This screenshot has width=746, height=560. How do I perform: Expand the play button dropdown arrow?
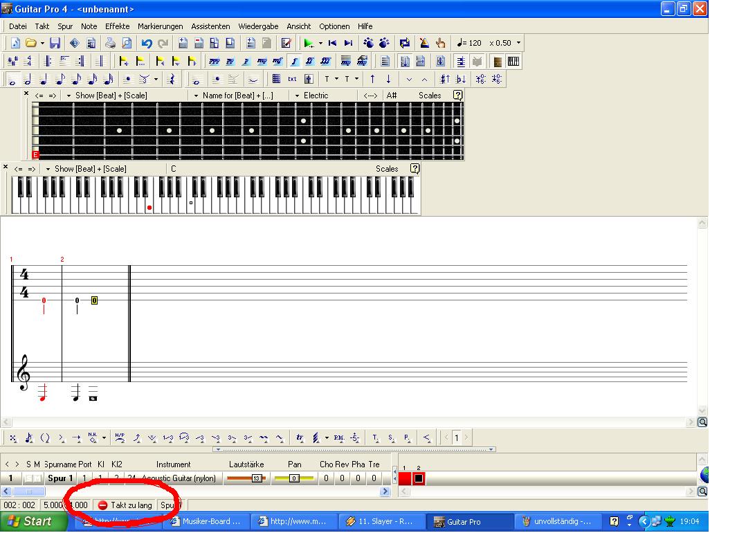tap(320, 44)
